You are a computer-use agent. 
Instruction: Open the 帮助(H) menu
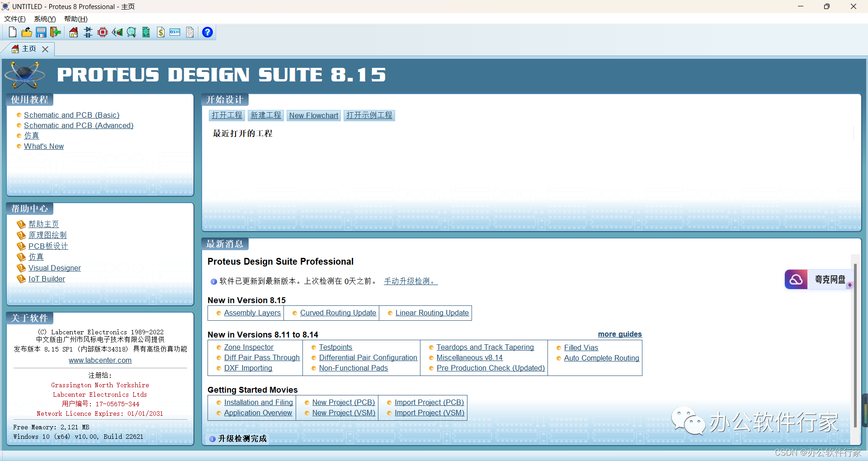pos(76,19)
